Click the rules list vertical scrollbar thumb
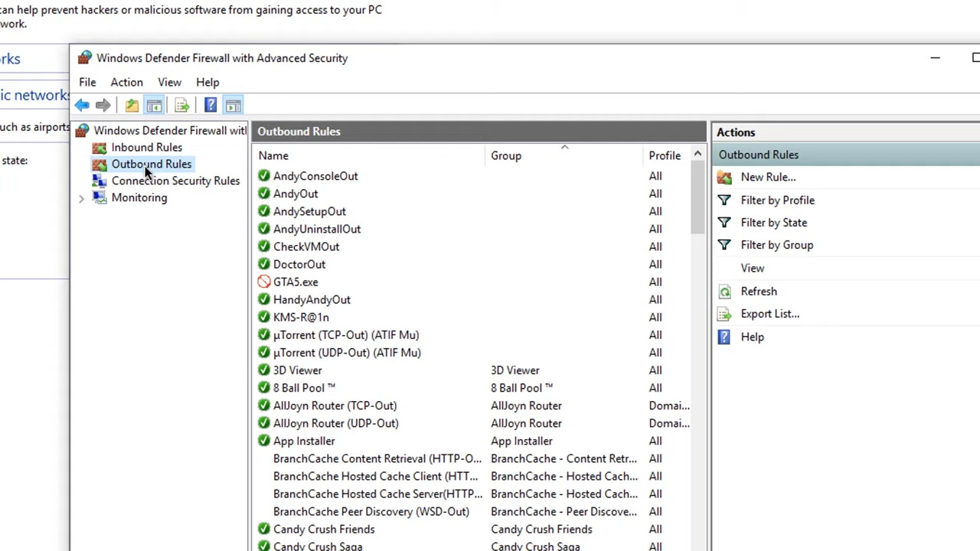 click(x=697, y=199)
